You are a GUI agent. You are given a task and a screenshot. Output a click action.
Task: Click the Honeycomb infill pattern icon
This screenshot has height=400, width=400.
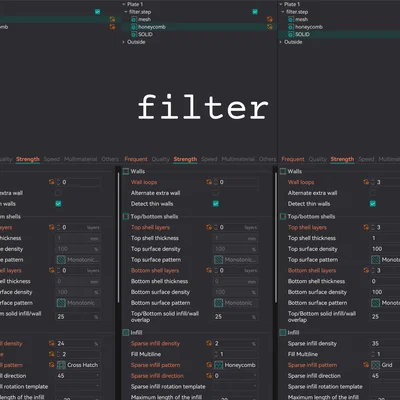pyautogui.click(x=218, y=365)
